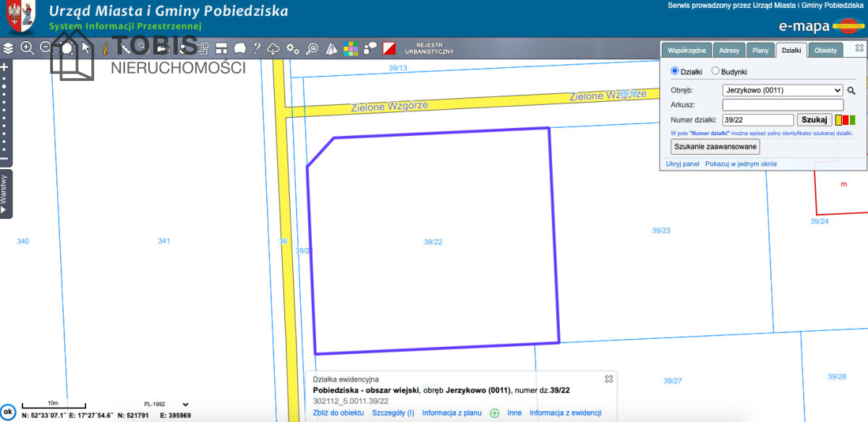The width and height of the screenshot is (868, 422).
Task: Open the map layers stack icon
Action: (8, 48)
